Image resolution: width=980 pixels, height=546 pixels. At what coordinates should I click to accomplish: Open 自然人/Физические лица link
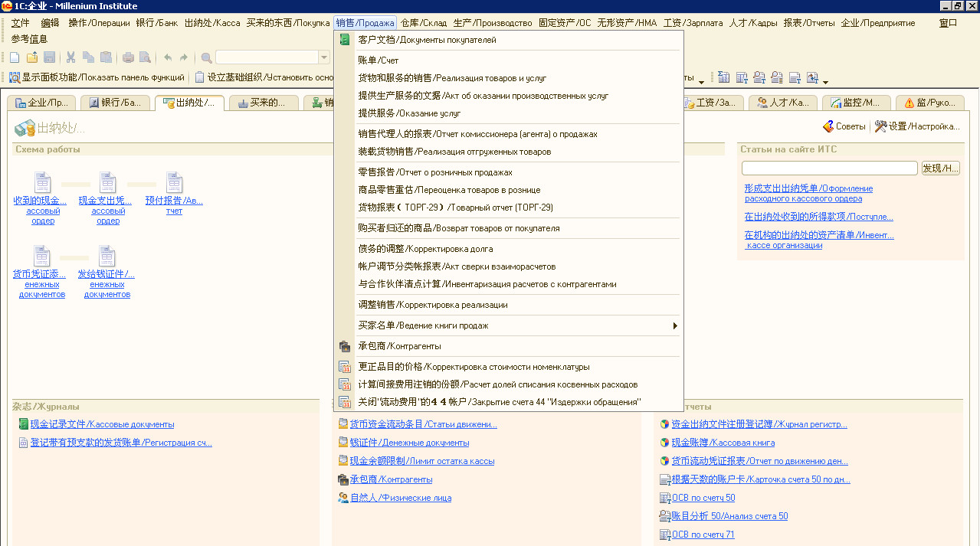(401, 498)
